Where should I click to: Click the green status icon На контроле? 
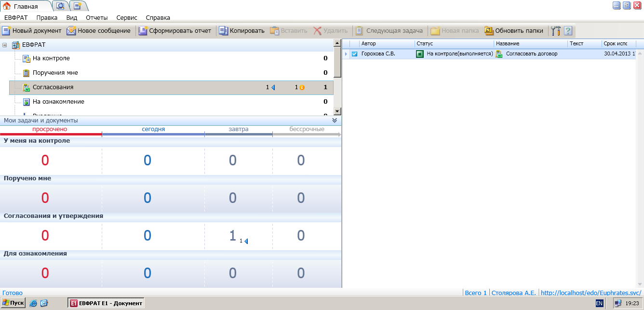[x=419, y=54]
